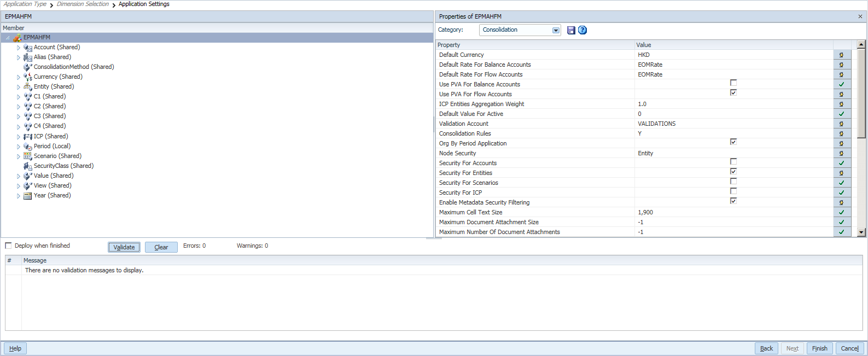Click status icon for Org By Period Application
This screenshot has width=868, height=356.
(841, 143)
